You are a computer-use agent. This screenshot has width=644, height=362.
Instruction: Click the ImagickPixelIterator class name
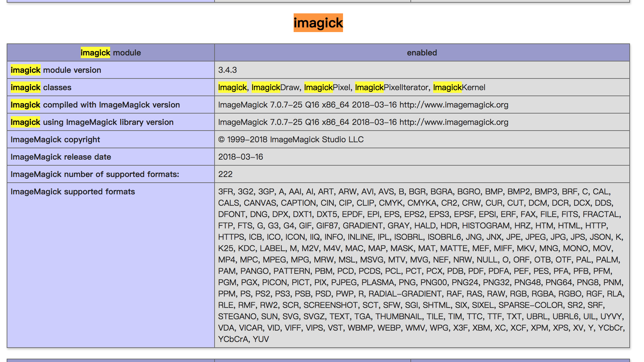(x=392, y=87)
